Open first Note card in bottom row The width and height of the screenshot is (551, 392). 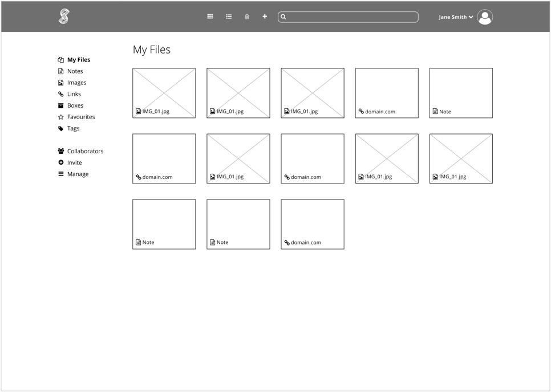point(164,224)
